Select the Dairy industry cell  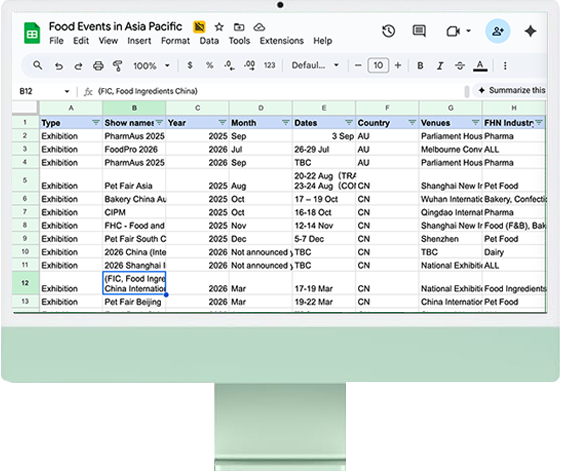(x=514, y=252)
